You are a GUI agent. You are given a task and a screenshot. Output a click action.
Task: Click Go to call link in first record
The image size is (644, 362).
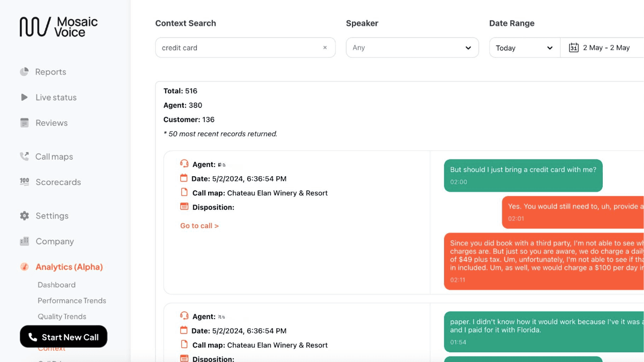(x=200, y=226)
